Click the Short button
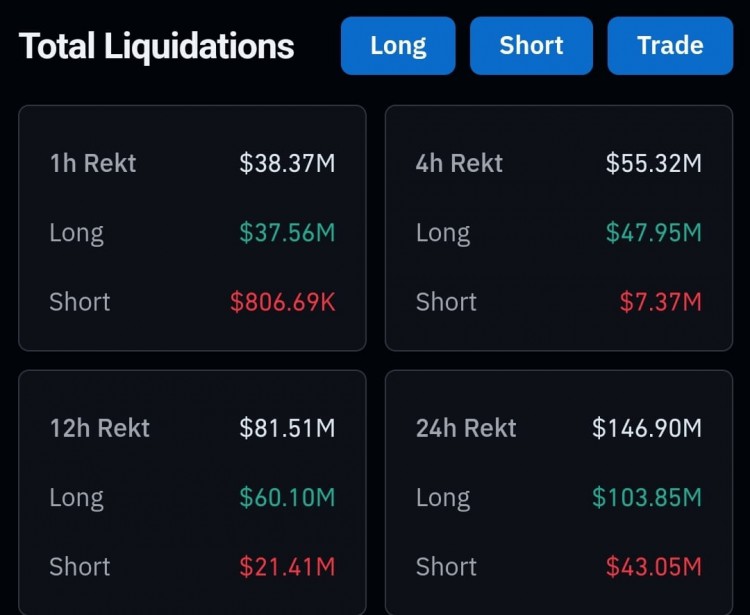 coord(531,46)
